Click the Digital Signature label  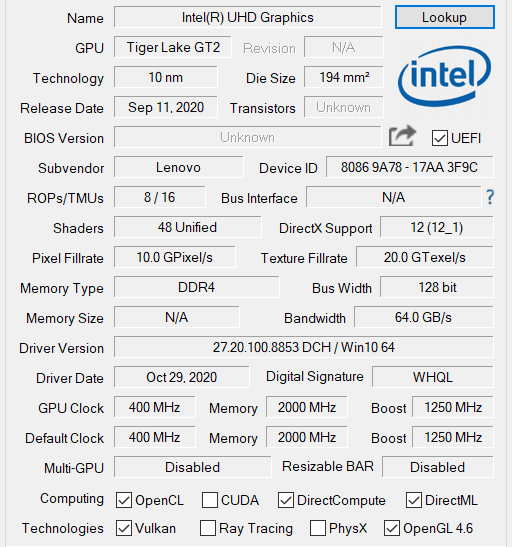pyautogui.click(x=315, y=377)
